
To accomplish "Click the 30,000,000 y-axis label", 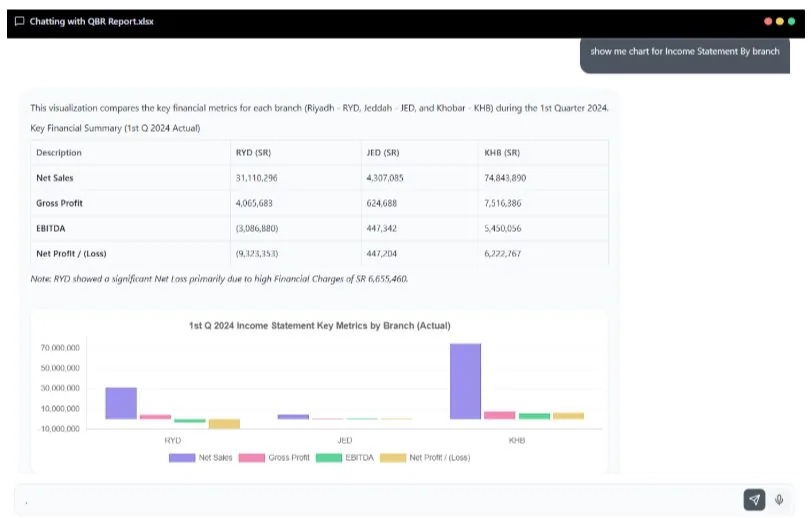I will [x=60, y=388].
